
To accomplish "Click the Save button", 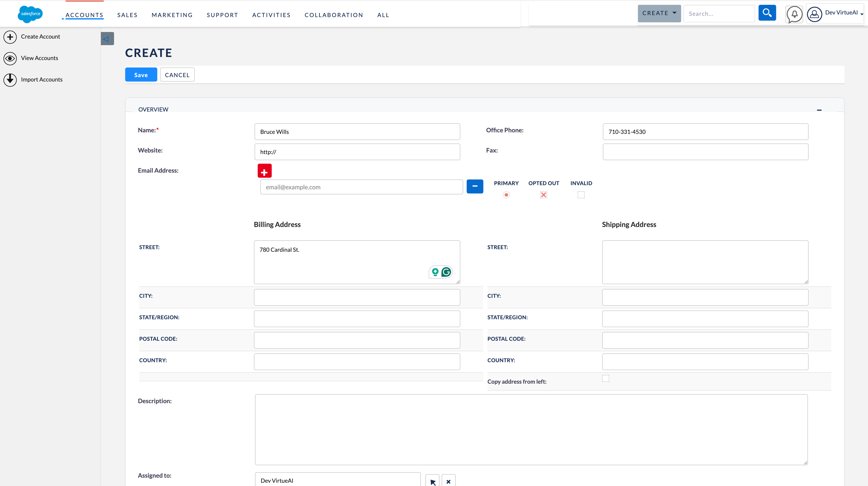I will (141, 75).
